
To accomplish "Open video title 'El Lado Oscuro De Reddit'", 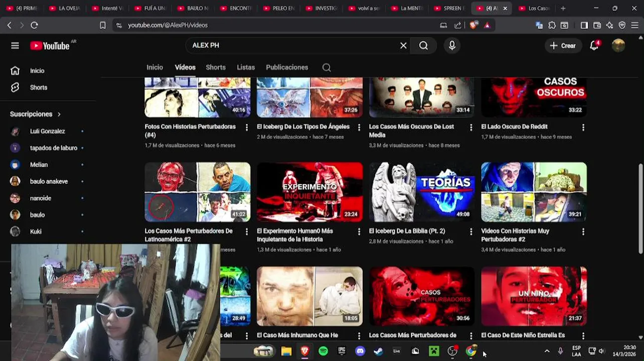I will click(514, 127).
